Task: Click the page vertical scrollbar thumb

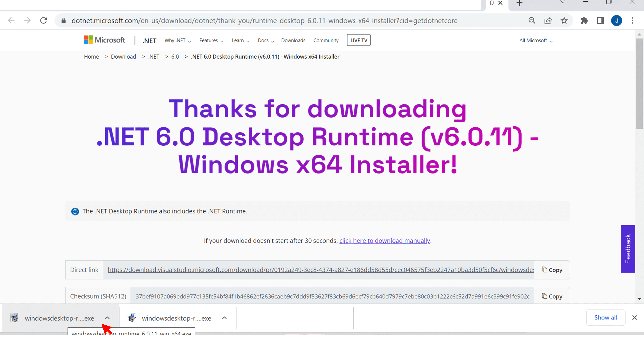Action: [x=639, y=84]
